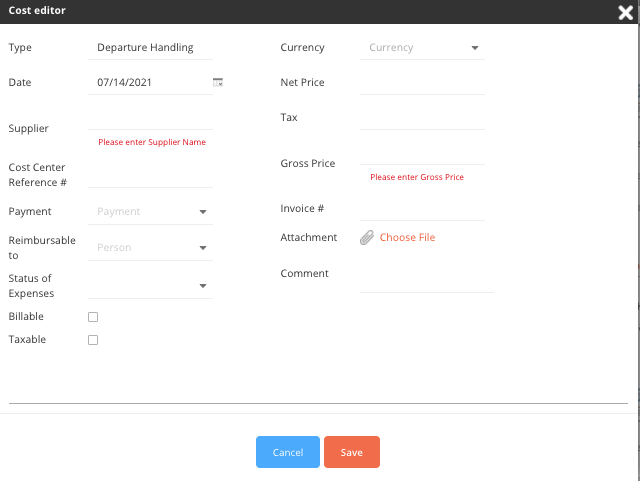
Task: Select the Tax input field
Action: [x=422, y=118]
